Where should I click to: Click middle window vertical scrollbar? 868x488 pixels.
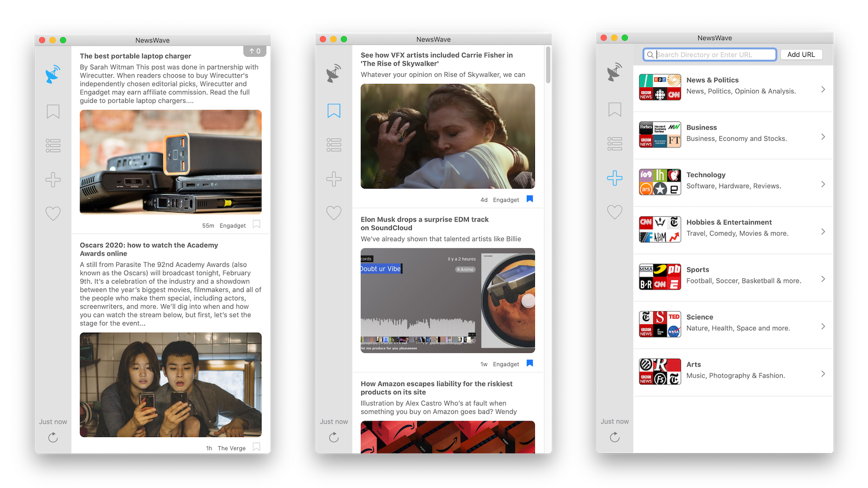pyautogui.click(x=548, y=65)
